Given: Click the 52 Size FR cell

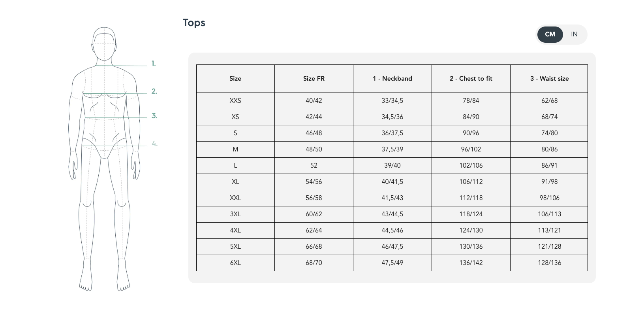Looking at the screenshot, I should [314, 166].
